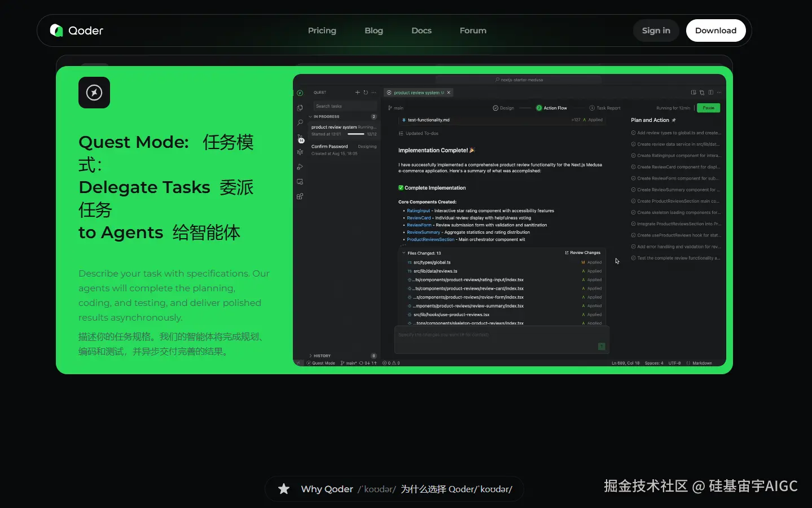Click the Pause button
This screenshot has height=508, width=812.
[x=708, y=107]
